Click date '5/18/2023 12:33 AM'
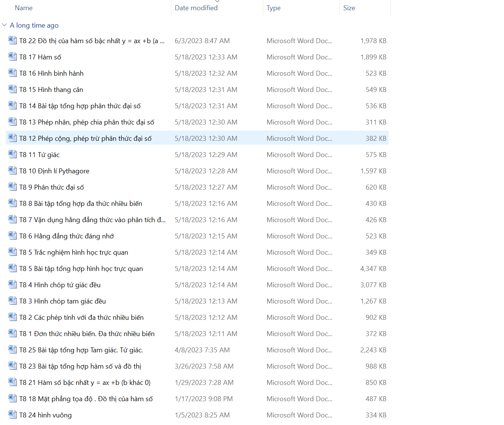504x425 pixels. (x=206, y=57)
